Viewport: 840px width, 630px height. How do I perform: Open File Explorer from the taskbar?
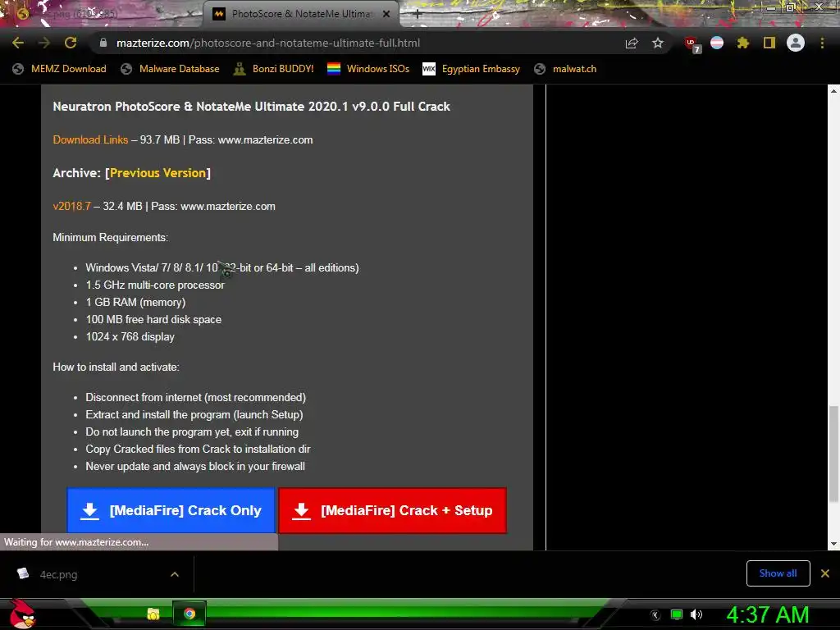point(153,614)
